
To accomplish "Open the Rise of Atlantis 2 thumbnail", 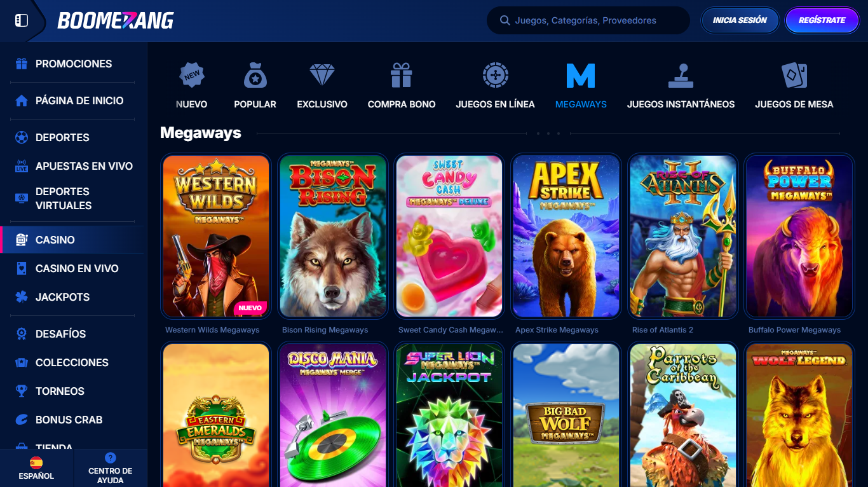I will [683, 236].
